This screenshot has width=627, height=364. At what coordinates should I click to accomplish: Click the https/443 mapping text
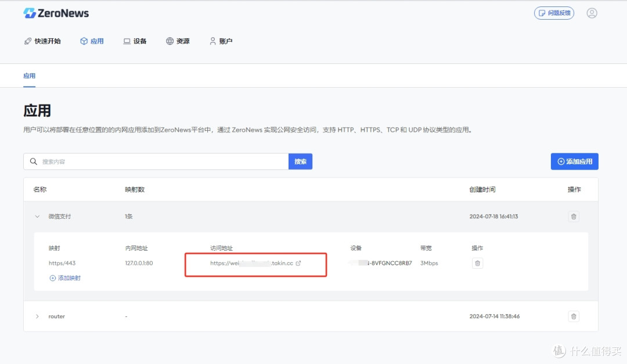(x=62, y=263)
